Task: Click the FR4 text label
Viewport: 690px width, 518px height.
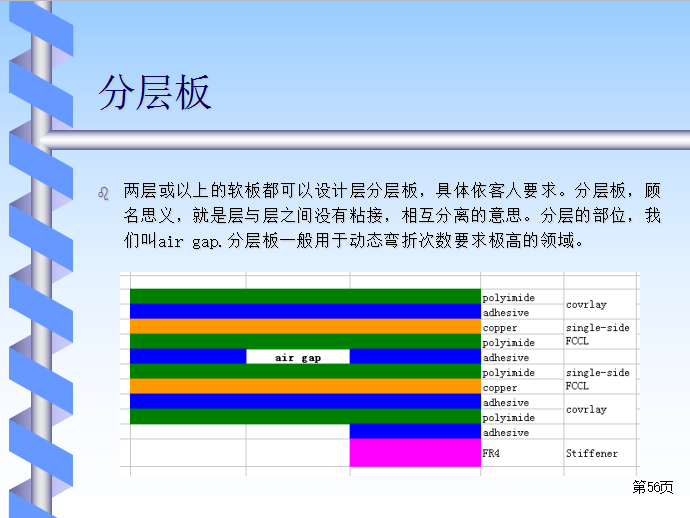Action: point(492,454)
